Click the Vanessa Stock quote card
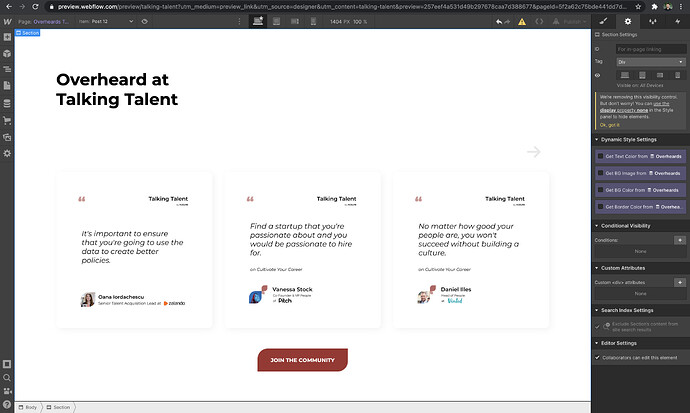The image size is (690, 413). (303, 250)
